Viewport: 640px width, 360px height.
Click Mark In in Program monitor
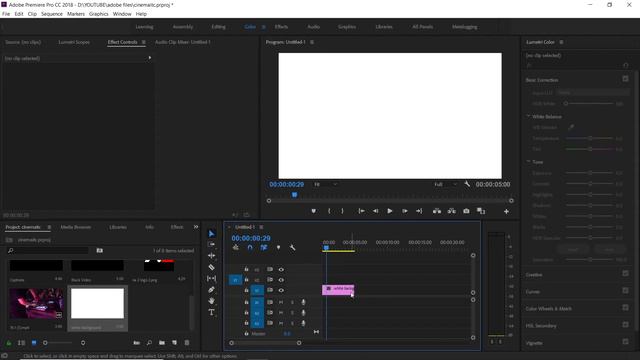[x=329, y=211]
